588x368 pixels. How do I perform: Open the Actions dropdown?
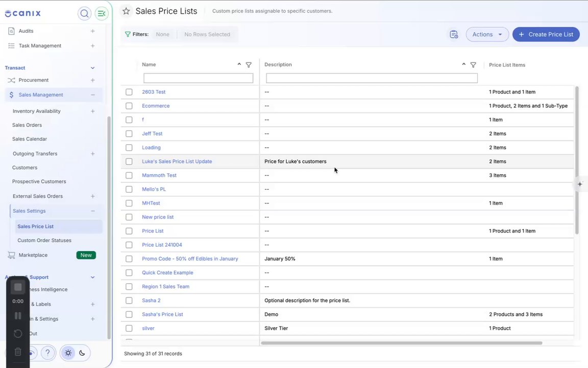tap(487, 35)
